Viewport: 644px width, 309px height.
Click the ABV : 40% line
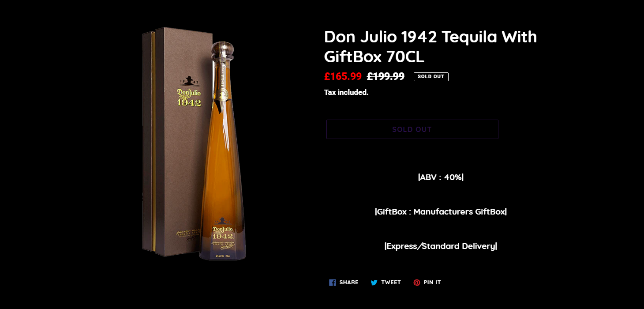click(x=441, y=177)
